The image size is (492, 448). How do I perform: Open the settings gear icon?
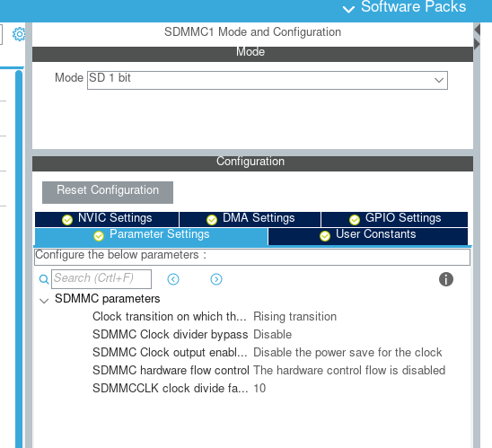[19, 34]
